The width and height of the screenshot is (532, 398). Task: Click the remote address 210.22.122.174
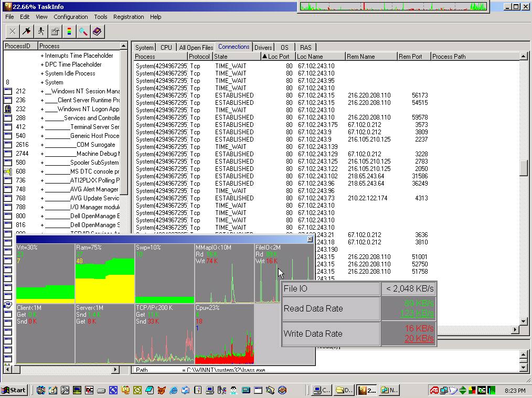tap(367, 198)
